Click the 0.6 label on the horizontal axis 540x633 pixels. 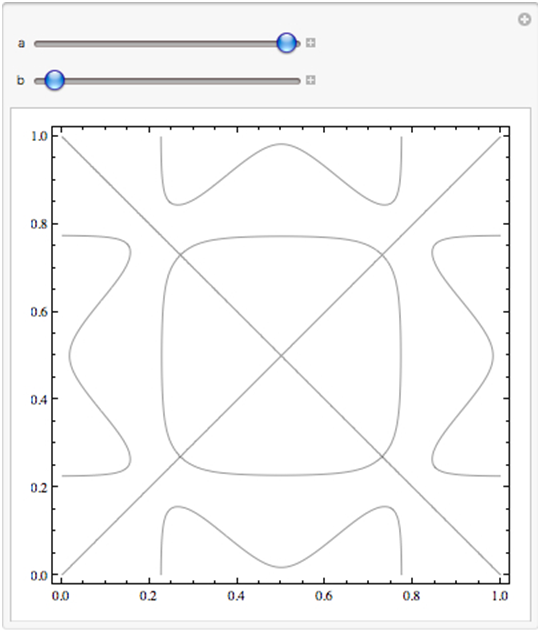[x=324, y=596]
